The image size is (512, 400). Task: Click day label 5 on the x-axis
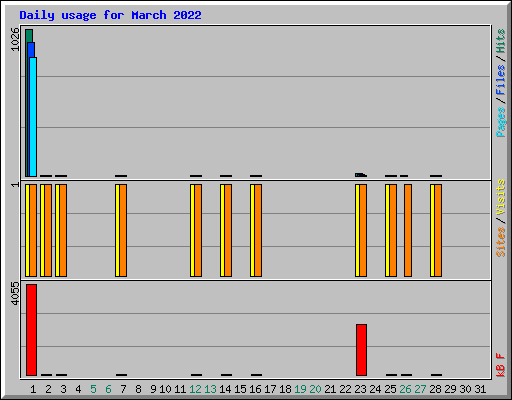(x=93, y=389)
